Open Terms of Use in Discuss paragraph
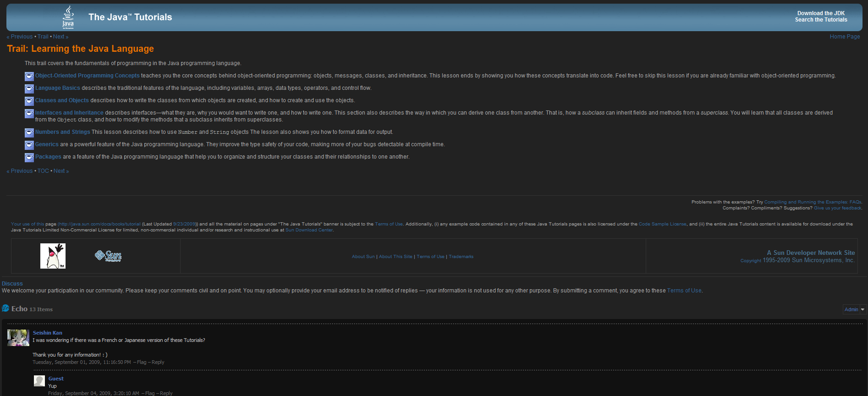868x396 pixels. point(684,291)
